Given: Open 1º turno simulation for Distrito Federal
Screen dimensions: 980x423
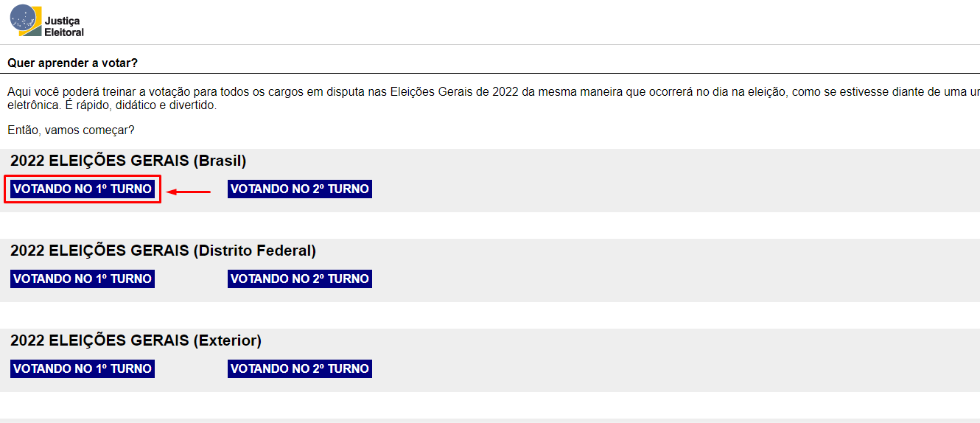Looking at the screenshot, I should point(83,279).
